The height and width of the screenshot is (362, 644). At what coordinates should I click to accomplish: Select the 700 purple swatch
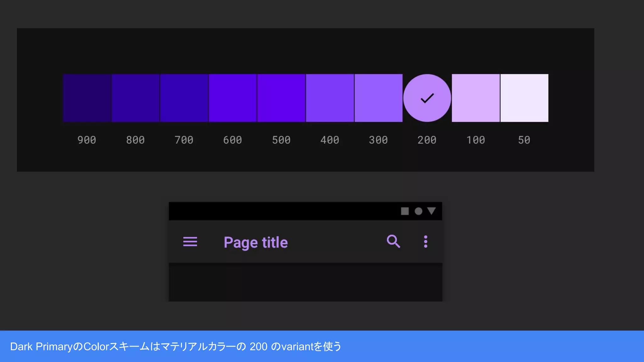tap(184, 98)
